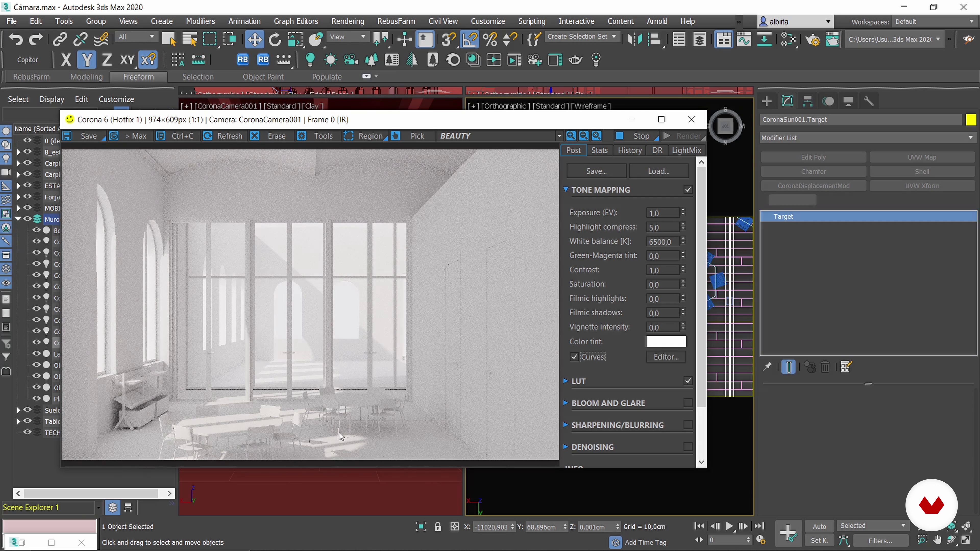Click Scene Explorer horizontal scrollbar

click(x=94, y=493)
